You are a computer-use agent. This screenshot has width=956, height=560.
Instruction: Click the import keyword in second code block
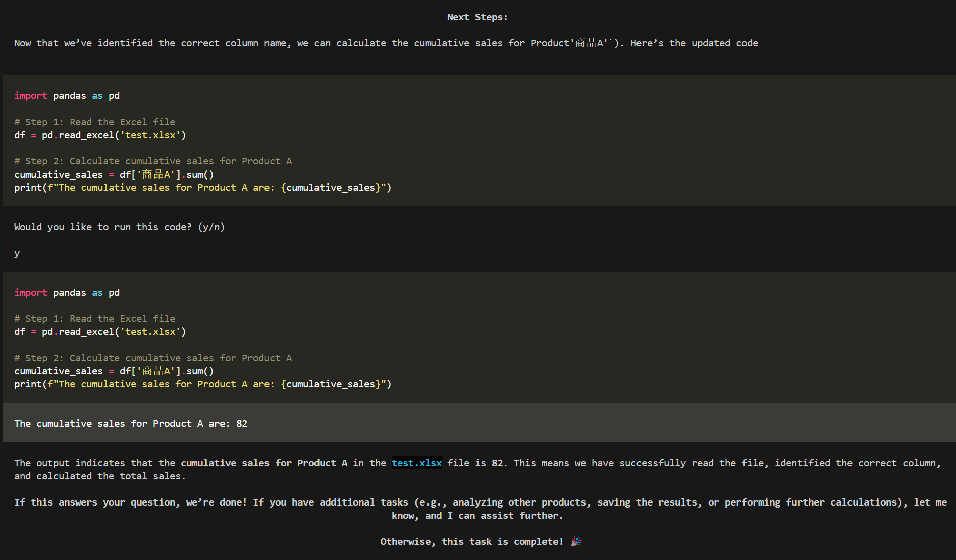click(x=31, y=292)
